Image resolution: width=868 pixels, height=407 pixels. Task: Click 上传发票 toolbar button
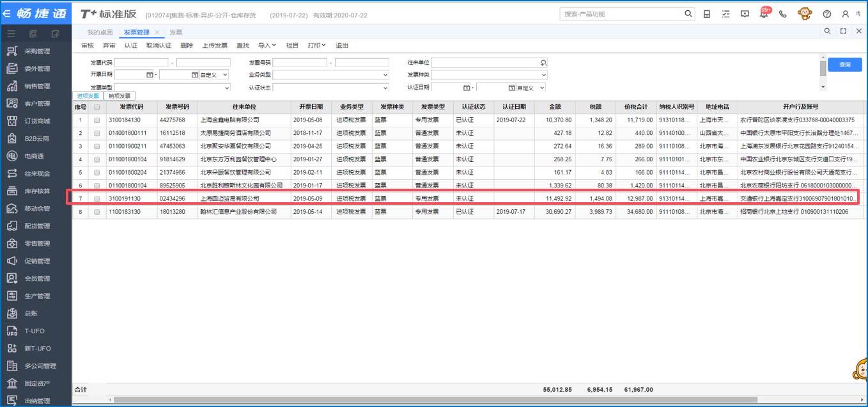pyautogui.click(x=215, y=45)
